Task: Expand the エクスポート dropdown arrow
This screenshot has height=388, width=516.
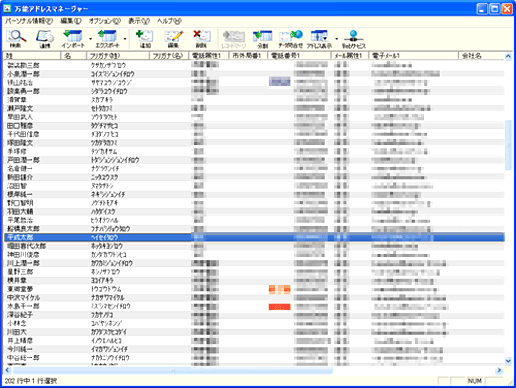Action: 125,39
